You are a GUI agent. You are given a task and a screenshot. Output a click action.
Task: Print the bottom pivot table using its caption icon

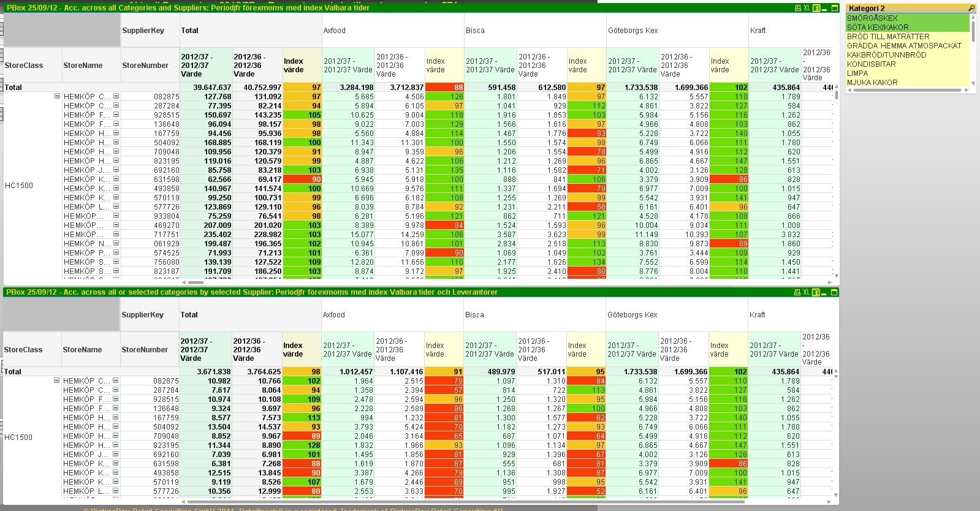[797, 292]
